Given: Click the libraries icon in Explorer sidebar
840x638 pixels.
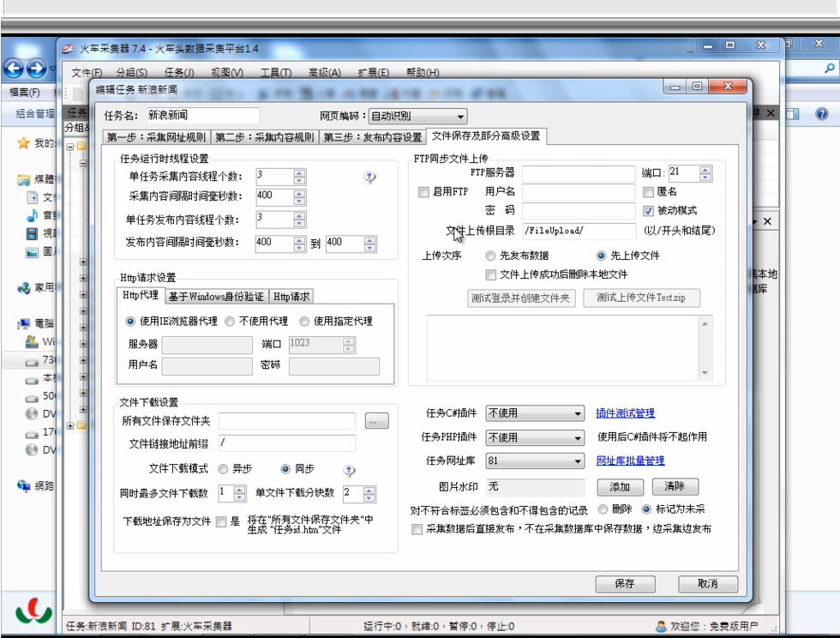Looking at the screenshot, I should click(x=23, y=179).
